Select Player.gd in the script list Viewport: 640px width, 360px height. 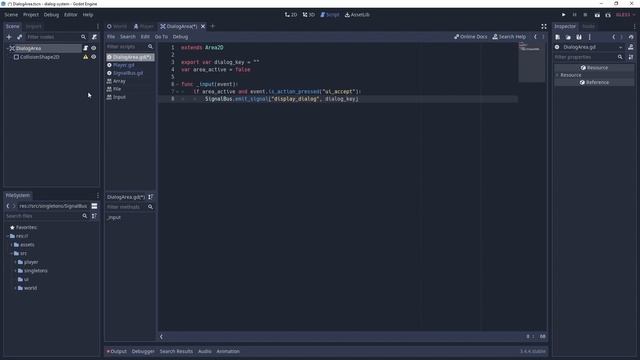123,65
